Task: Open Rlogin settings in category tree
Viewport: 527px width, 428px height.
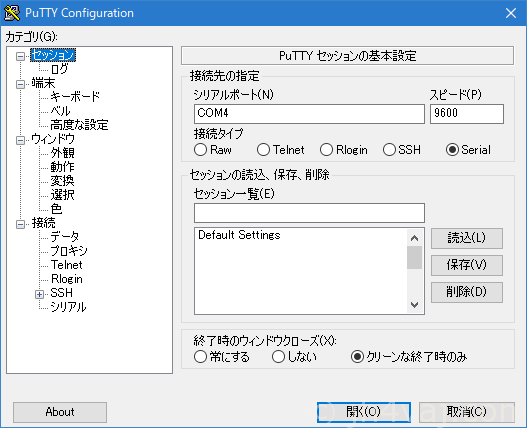Action: [x=67, y=279]
